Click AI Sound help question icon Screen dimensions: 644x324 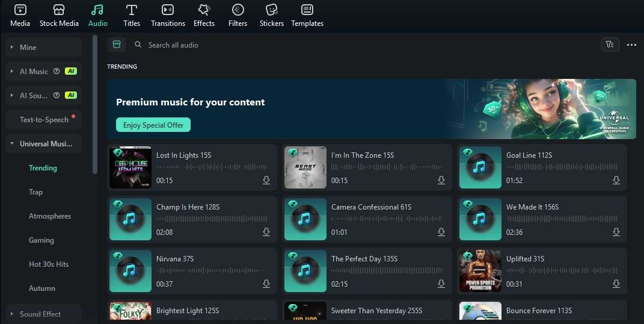(57, 95)
